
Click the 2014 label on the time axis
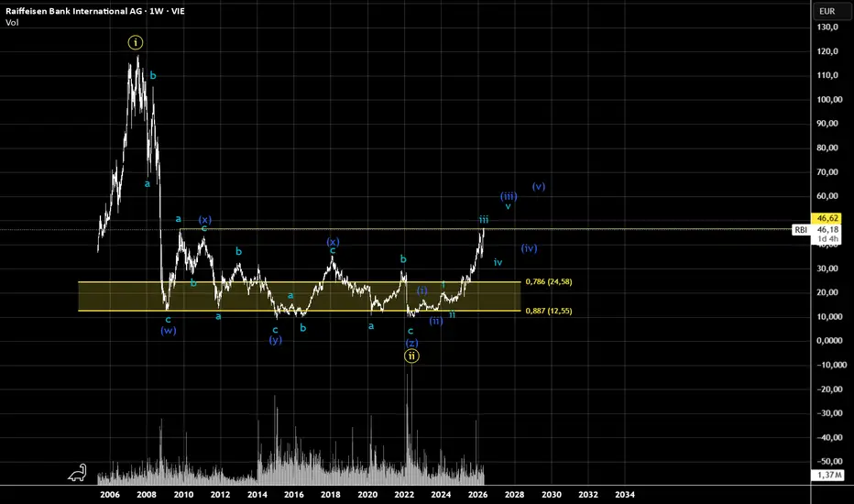[257, 495]
